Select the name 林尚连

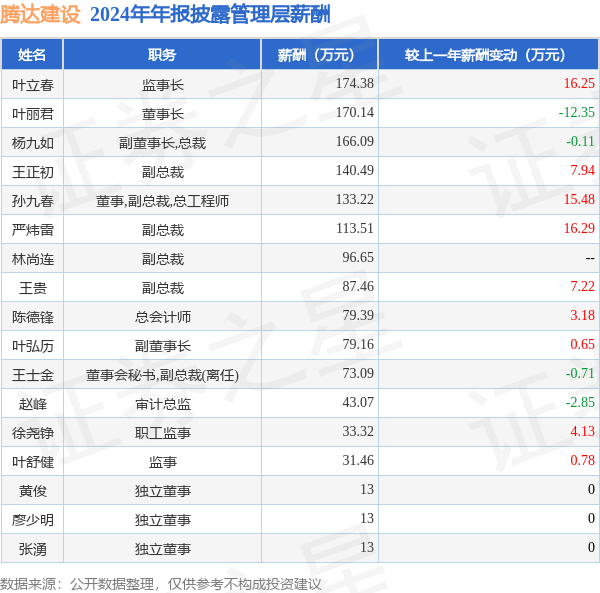33,259
